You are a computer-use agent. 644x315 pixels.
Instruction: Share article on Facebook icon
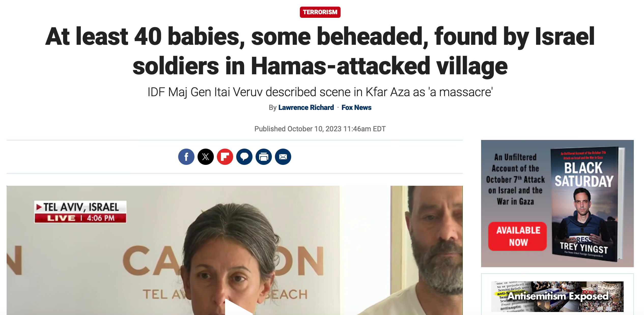[x=186, y=157]
